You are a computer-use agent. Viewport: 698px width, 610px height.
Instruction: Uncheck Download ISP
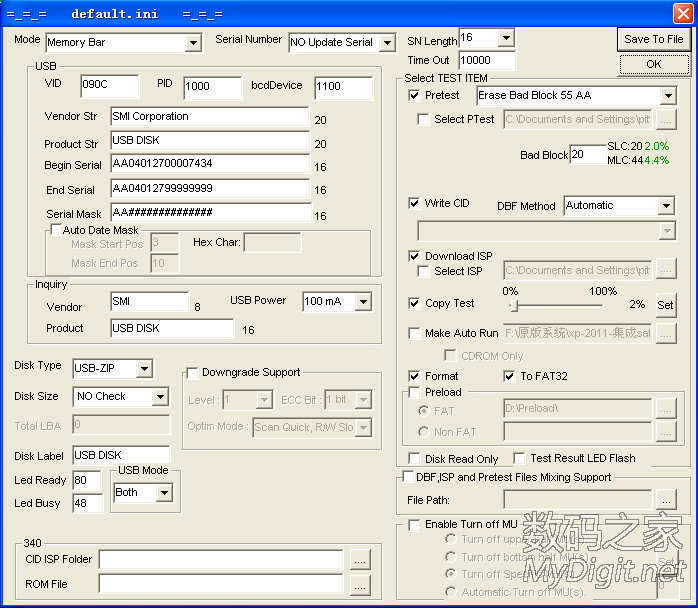[x=414, y=256]
